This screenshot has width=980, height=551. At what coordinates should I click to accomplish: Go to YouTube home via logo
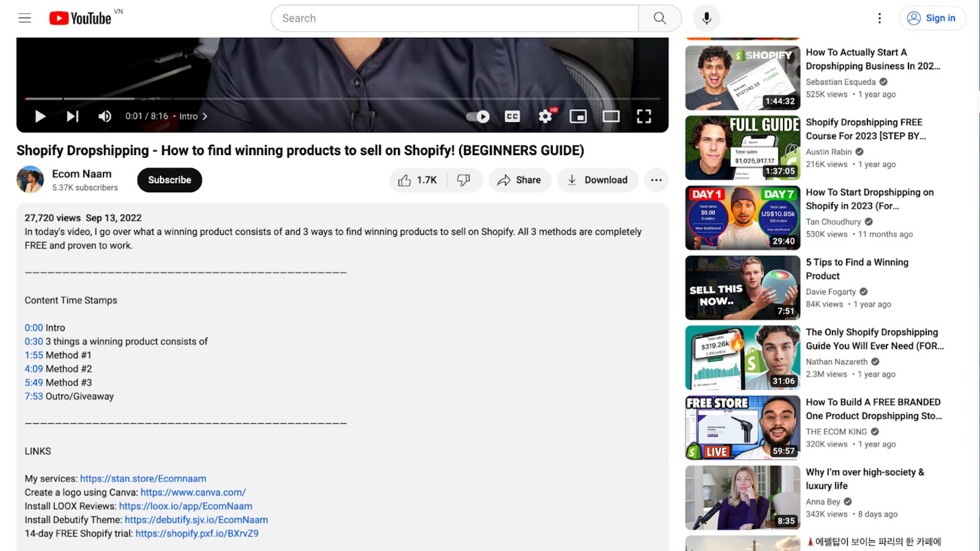pos(80,18)
